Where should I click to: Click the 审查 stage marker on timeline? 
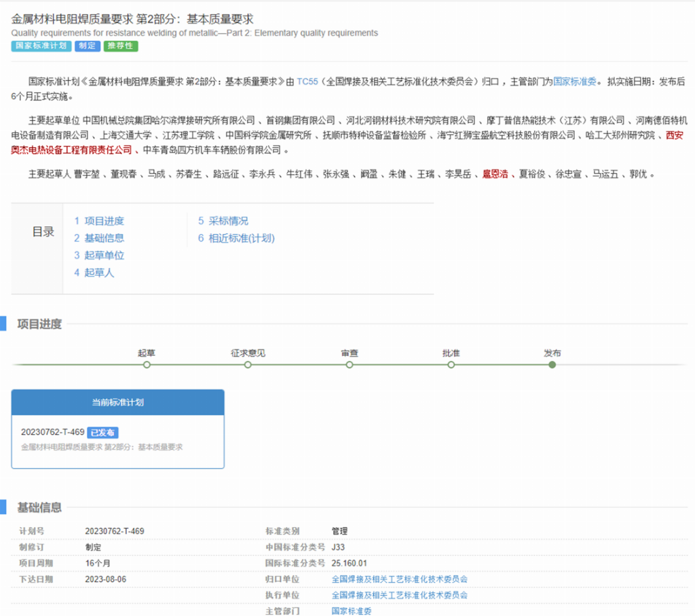tap(350, 365)
